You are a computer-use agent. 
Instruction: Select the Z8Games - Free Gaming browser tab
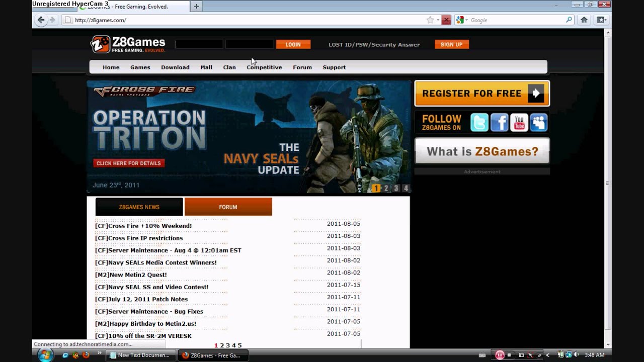(133, 7)
